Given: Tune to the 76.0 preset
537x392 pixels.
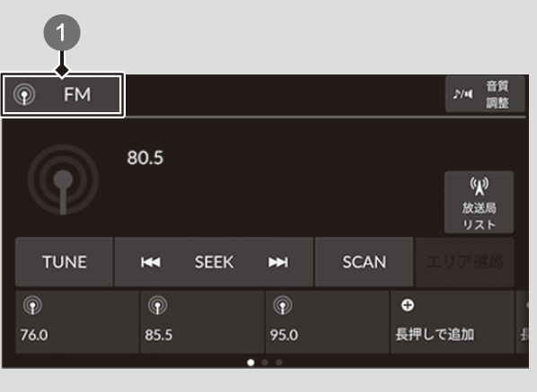Looking at the screenshot, I should [77, 322].
